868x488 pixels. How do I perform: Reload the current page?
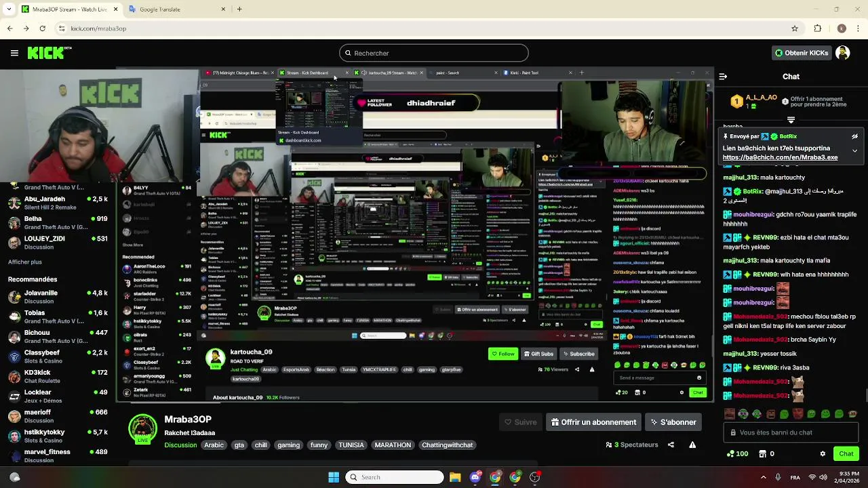coord(42,28)
